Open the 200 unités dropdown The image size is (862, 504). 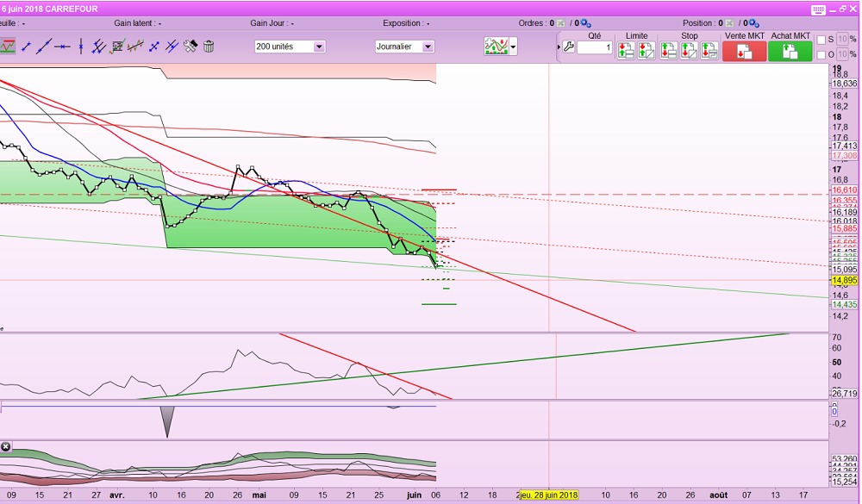pyautogui.click(x=319, y=47)
